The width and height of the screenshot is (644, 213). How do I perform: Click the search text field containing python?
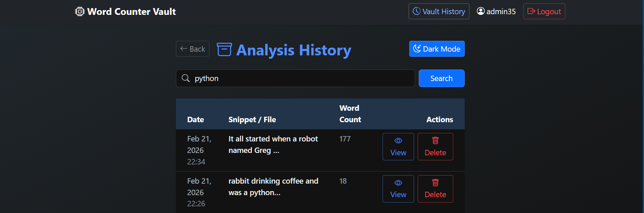pyautogui.click(x=301, y=78)
